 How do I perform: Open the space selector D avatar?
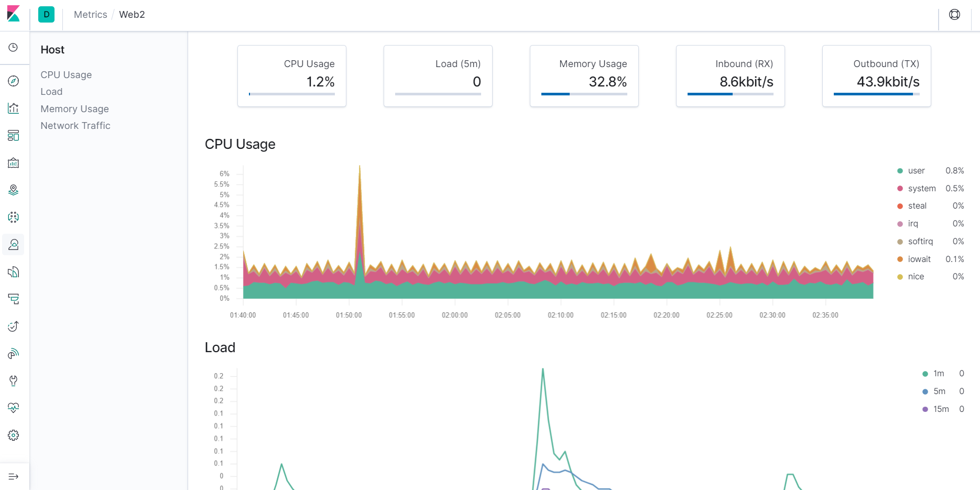47,15
